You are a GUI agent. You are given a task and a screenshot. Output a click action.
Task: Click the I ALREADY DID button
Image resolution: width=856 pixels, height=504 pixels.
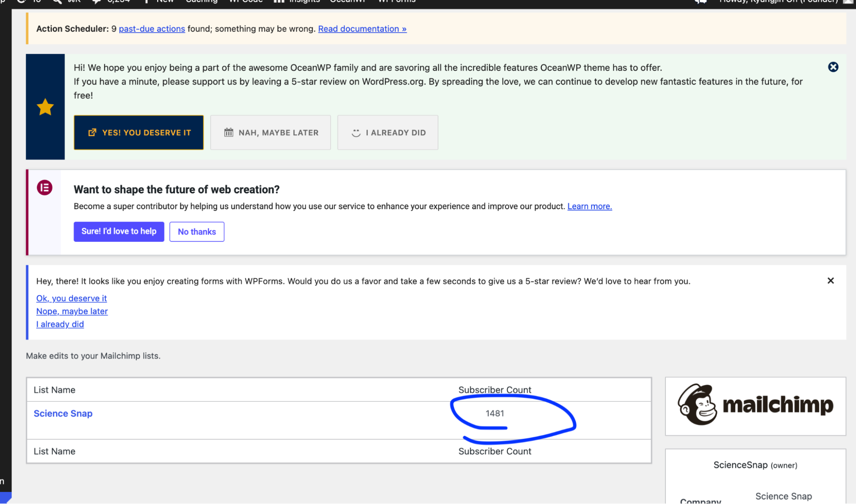pos(388,133)
